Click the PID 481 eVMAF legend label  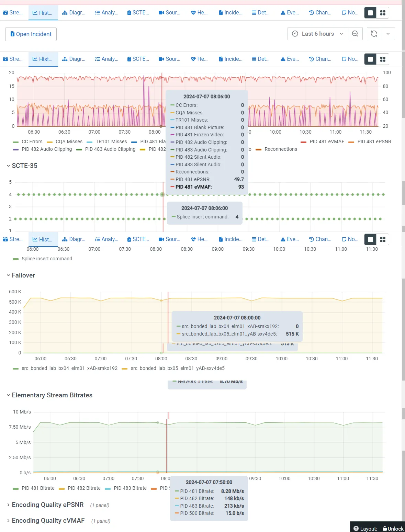(x=327, y=142)
